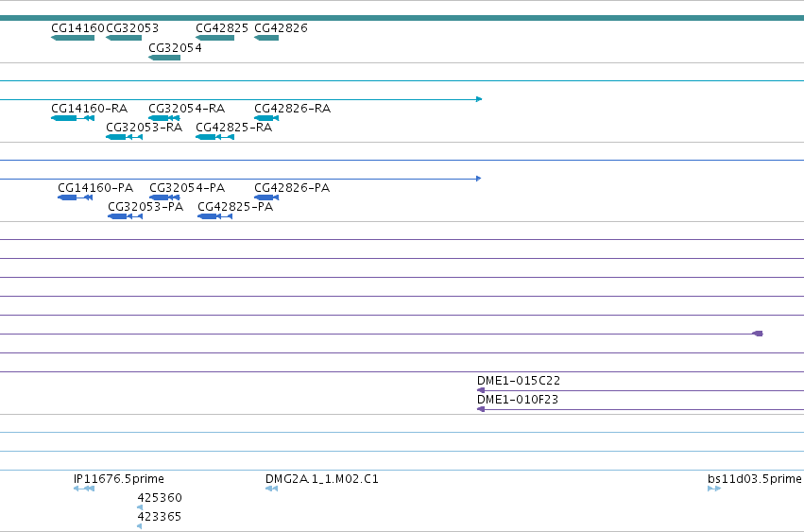Viewport: 804px width, 532px height.
Task: Select transcript glyph CG14160-RA
Action: tap(73, 118)
